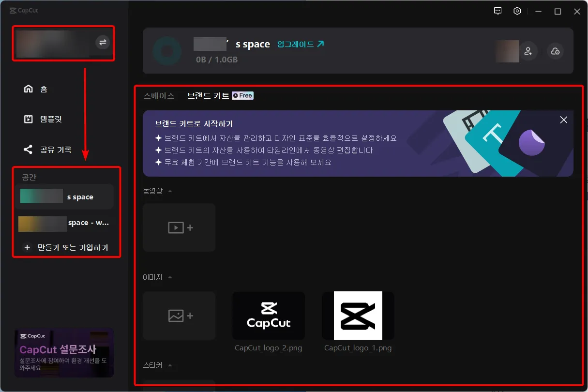Click the member avatar in header
Screen dimensions: 588x392
click(507, 51)
